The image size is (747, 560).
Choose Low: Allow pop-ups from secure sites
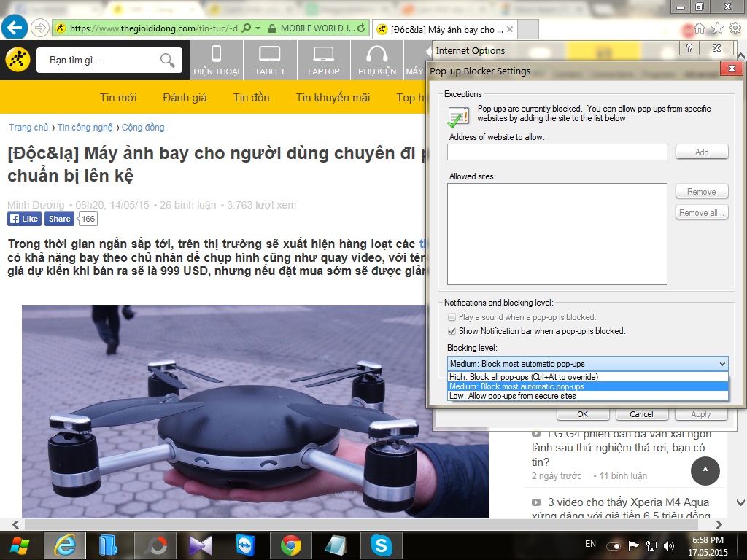click(512, 396)
